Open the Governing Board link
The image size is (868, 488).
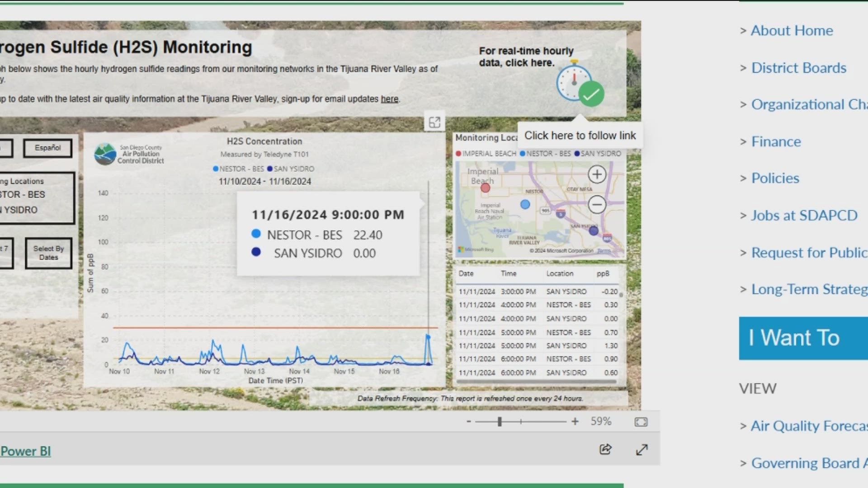[x=809, y=463]
